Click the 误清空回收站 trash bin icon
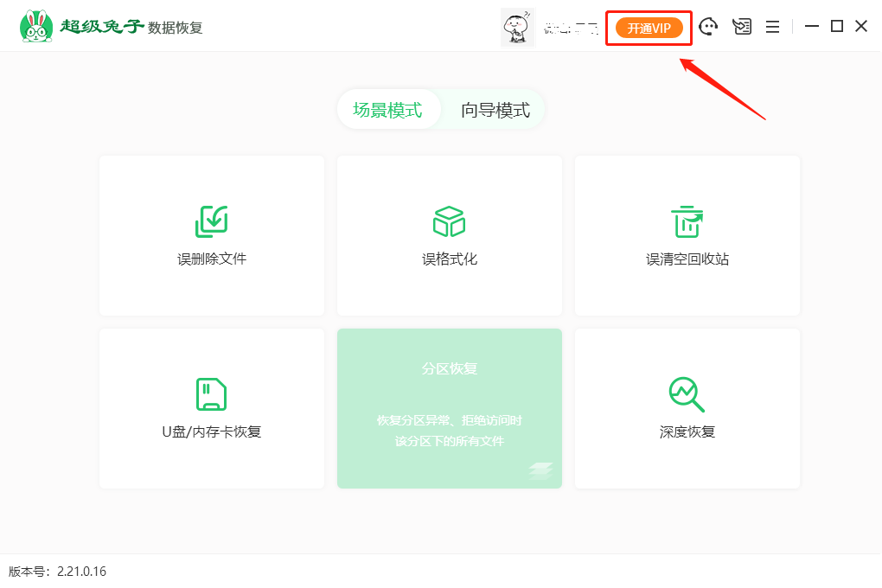882x588 pixels. tap(687, 221)
